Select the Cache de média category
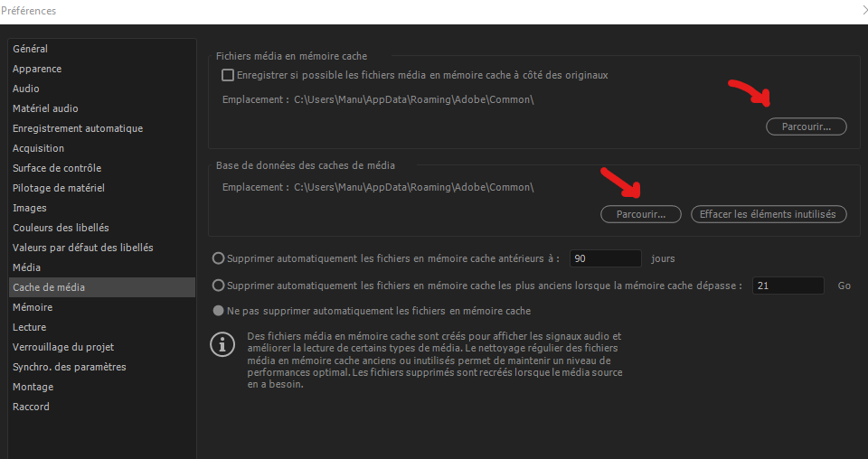868x459 pixels. pyautogui.click(x=102, y=287)
